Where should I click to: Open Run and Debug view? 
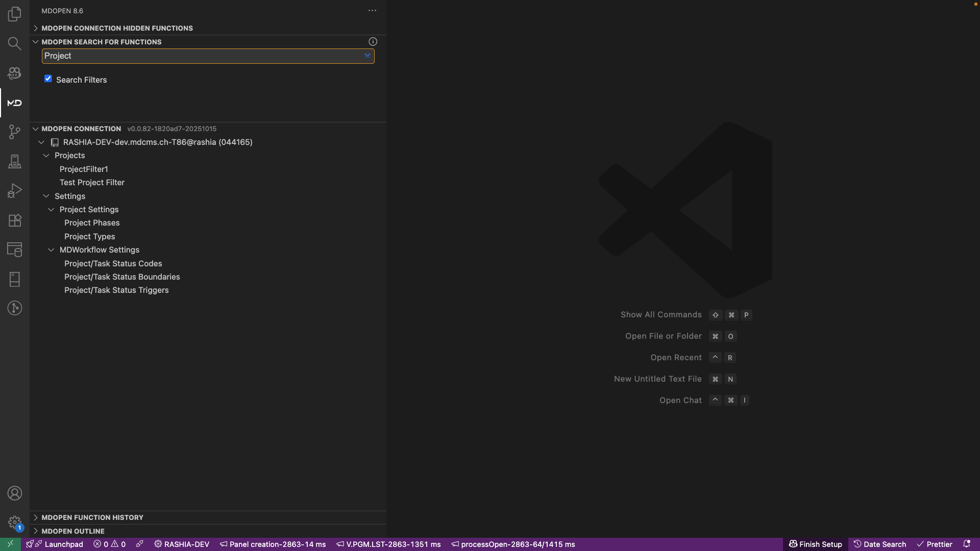coord(14,191)
